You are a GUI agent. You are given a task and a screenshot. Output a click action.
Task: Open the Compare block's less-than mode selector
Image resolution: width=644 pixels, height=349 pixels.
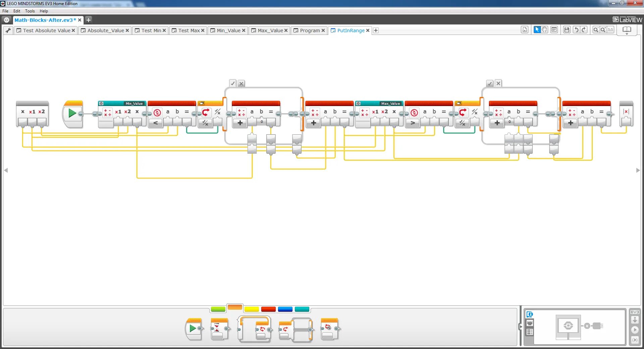(x=156, y=123)
